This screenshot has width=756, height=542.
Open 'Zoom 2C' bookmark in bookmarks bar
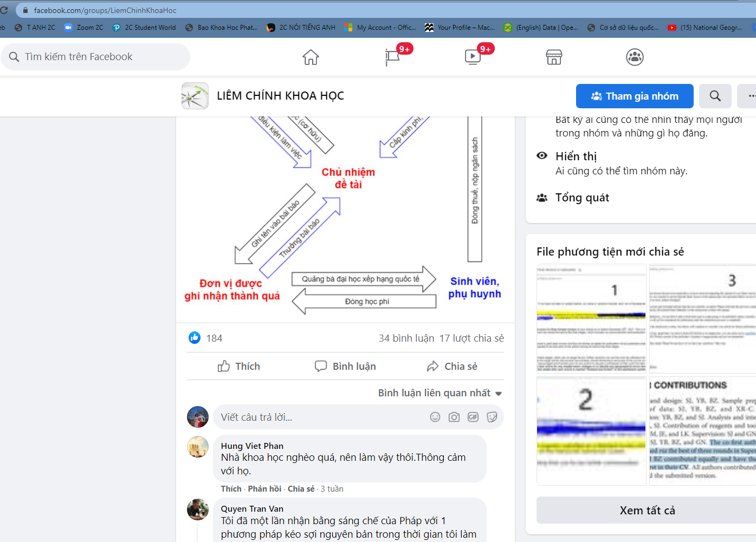(83, 28)
